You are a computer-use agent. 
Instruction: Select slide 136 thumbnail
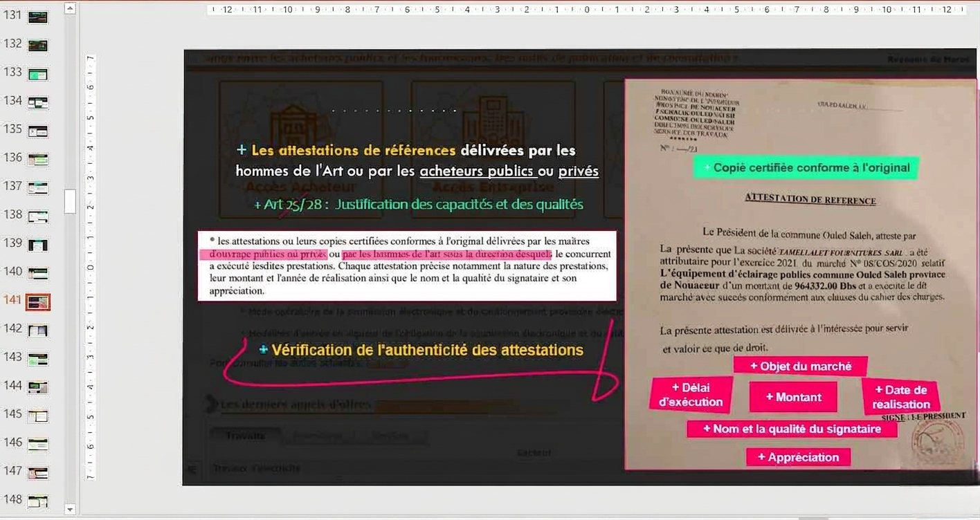[x=37, y=160]
